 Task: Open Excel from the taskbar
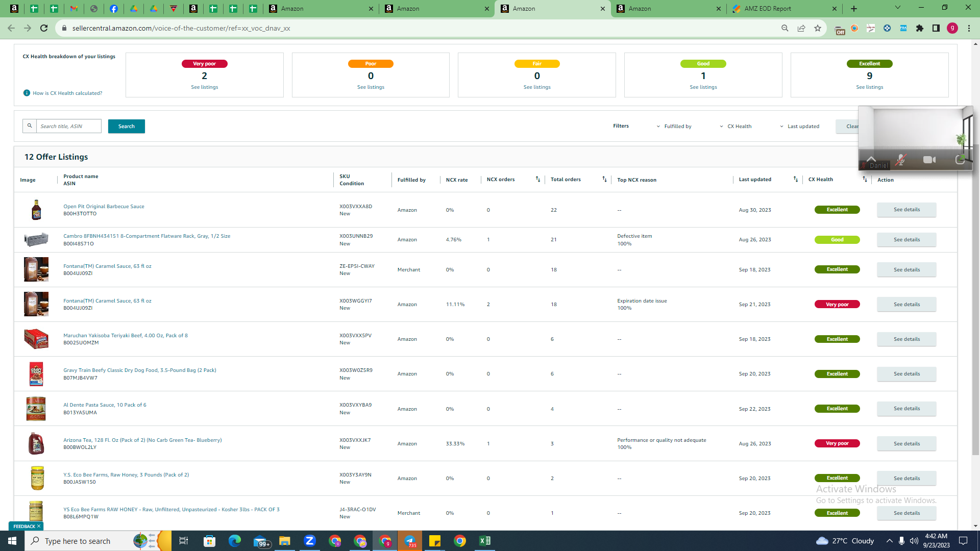tap(485, 541)
